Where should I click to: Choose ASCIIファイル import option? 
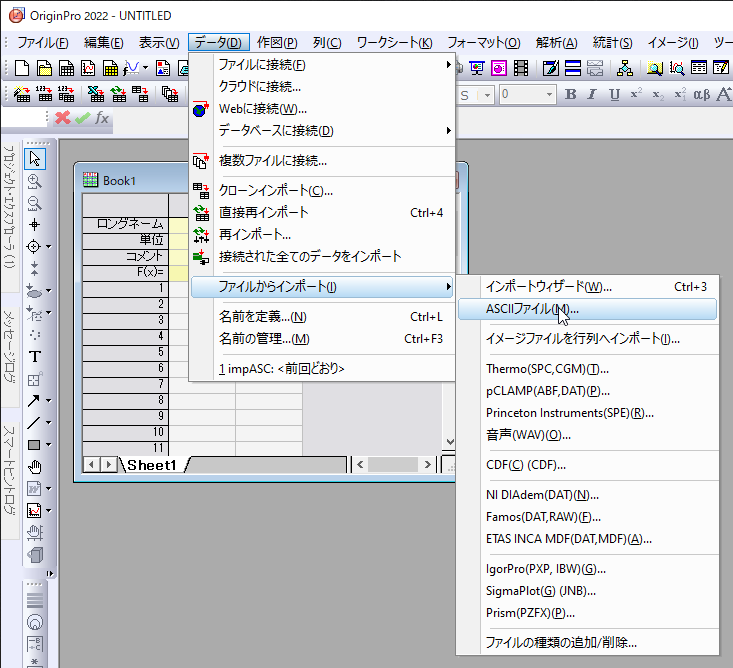587,309
